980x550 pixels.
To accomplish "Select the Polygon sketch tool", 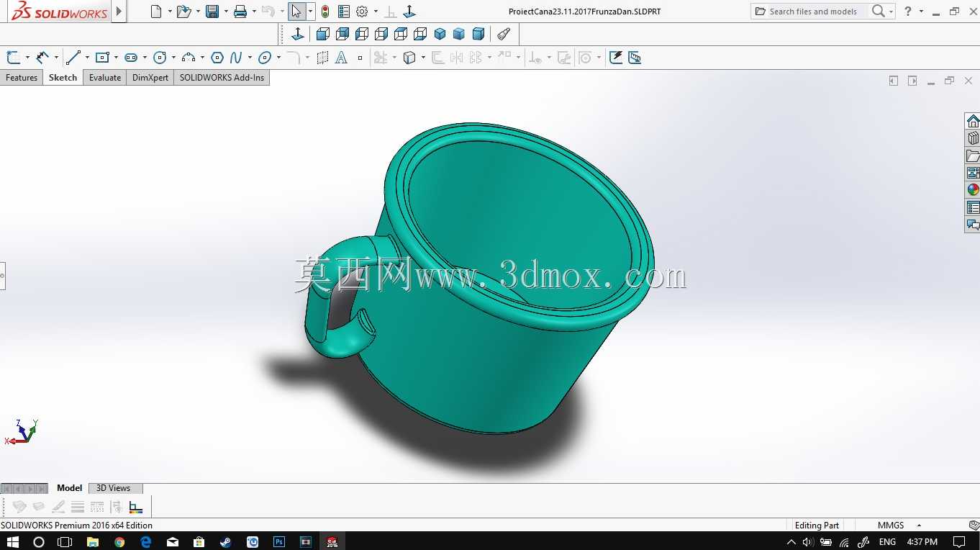I will [x=217, y=58].
